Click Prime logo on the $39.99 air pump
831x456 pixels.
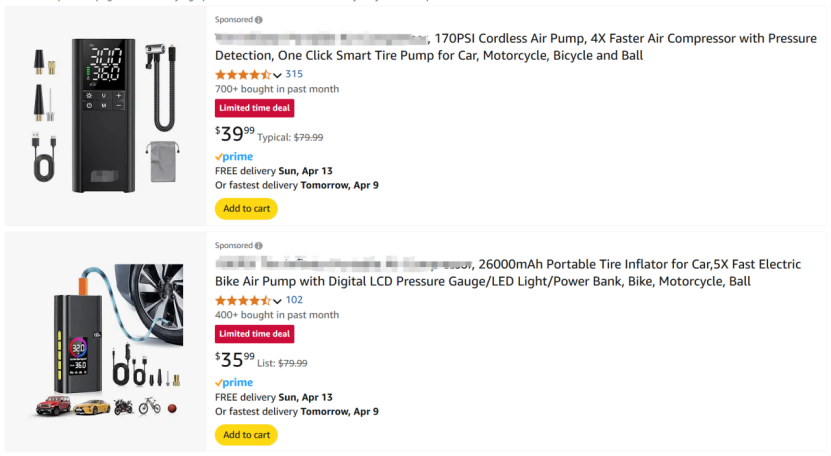tap(234, 156)
